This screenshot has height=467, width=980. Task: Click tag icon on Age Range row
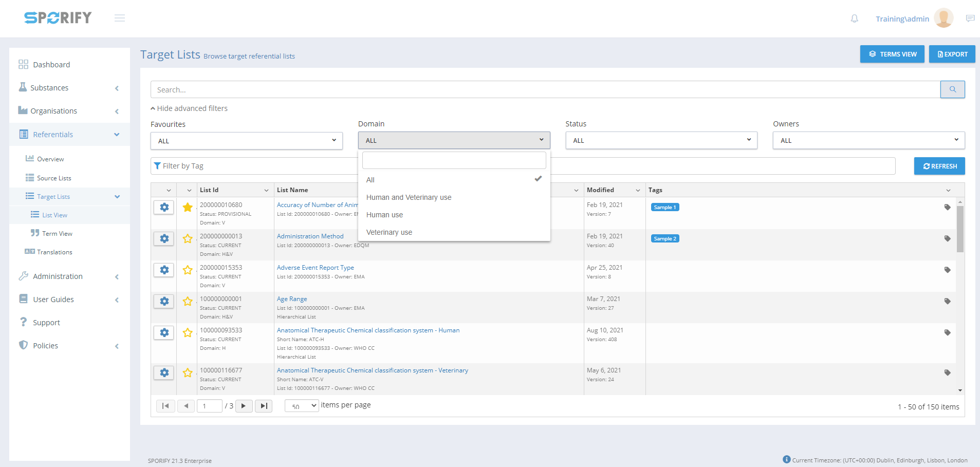(x=947, y=301)
